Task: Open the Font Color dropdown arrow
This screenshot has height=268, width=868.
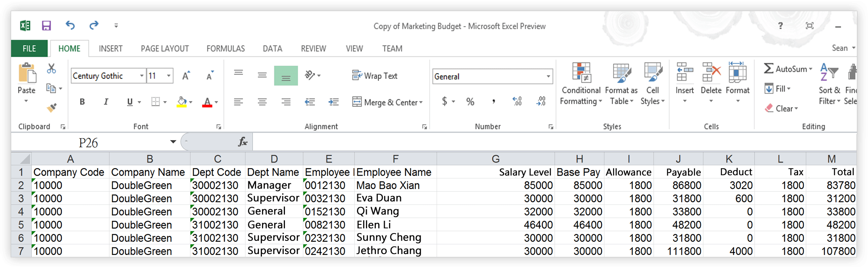Action: 216,102
